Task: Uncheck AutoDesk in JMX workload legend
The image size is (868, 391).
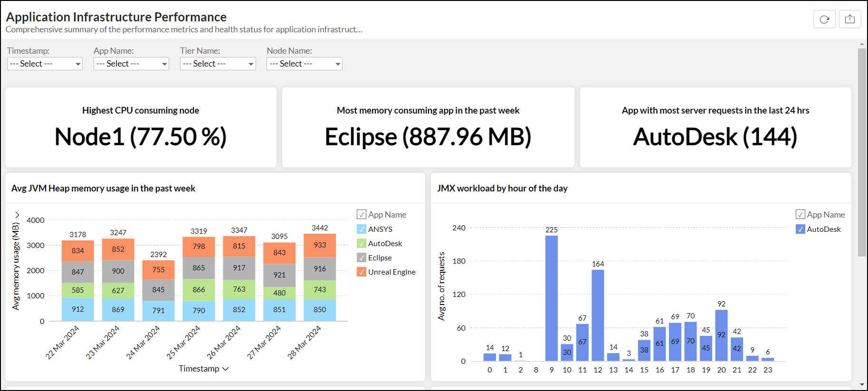Action: 801,229
